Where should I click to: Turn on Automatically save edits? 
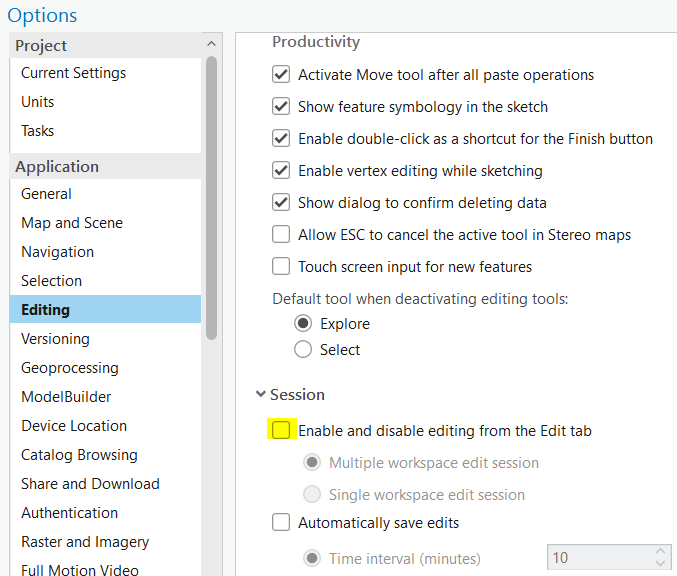coord(281,522)
